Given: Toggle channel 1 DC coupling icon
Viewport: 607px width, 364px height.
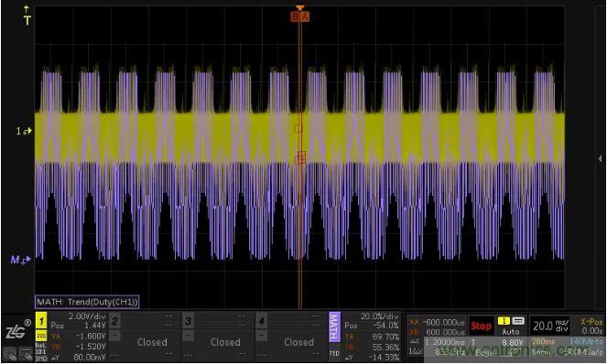Looking at the screenshot, I should [41, 336].
